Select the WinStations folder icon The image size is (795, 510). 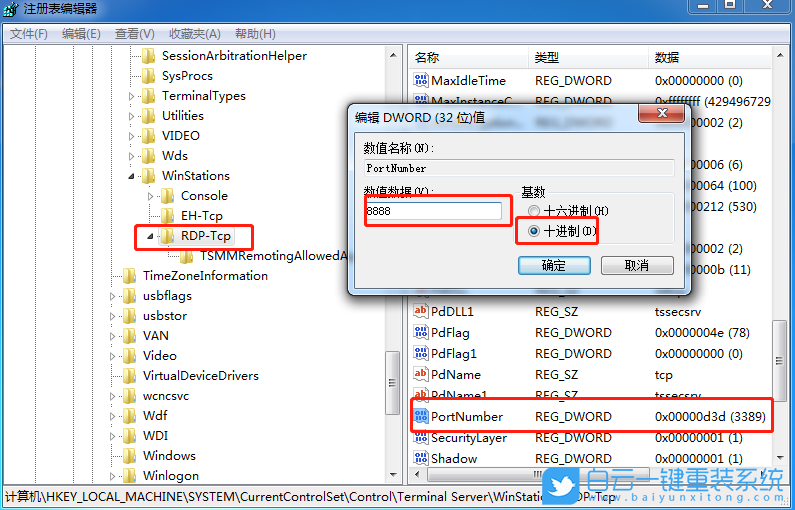click(x=149, y=176)
